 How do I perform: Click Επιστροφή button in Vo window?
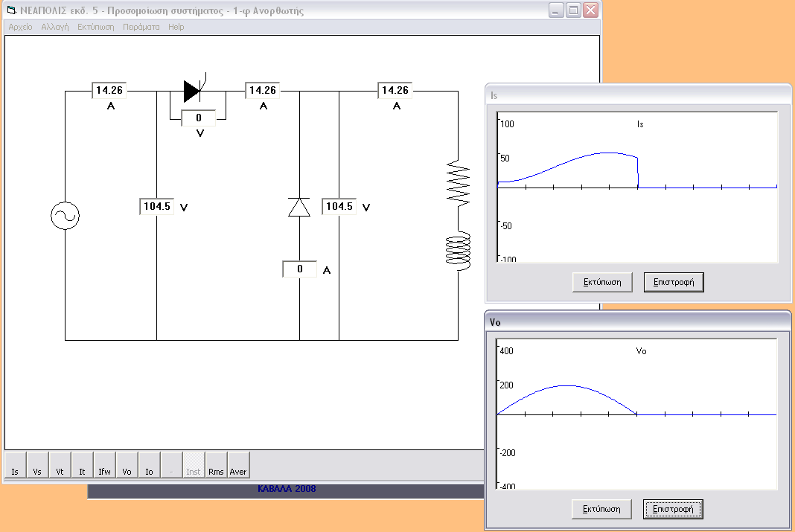click(x=673, y=509)
